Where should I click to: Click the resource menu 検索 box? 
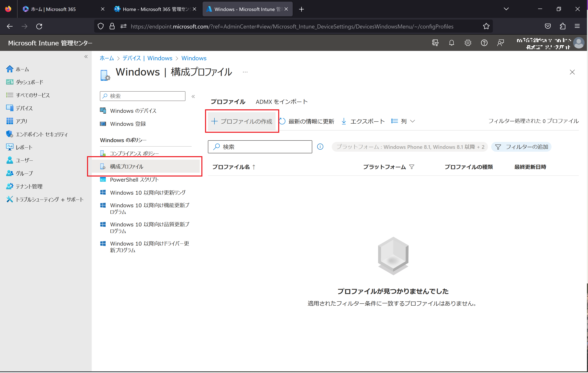click(x=143, y=96)
